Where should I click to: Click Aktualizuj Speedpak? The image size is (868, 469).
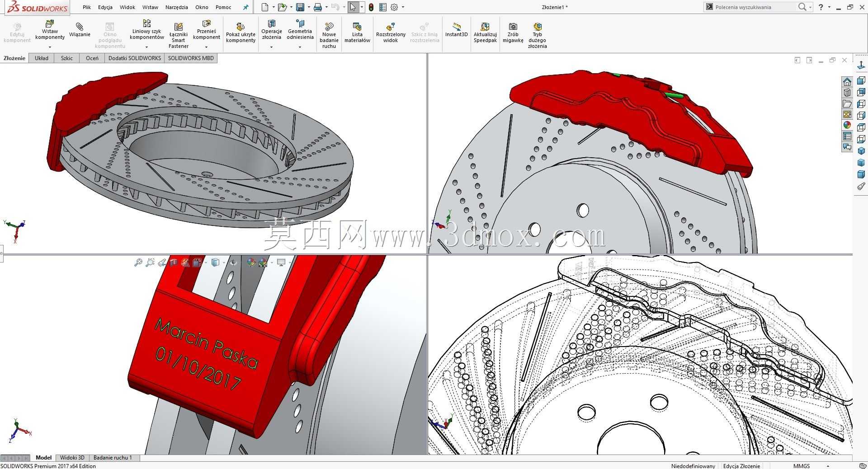[485, 33]
